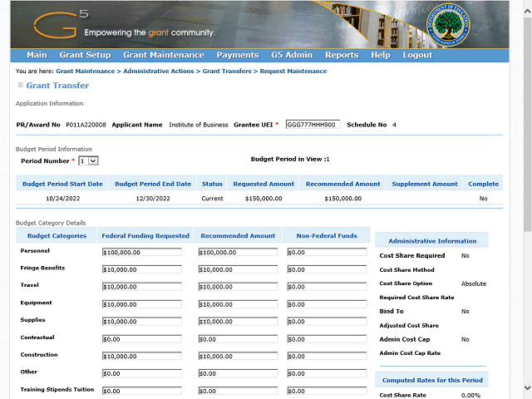Click the Grantee UEI input field
The height and width of the screenshot is (399, 532).
click(x=312, y=125)
